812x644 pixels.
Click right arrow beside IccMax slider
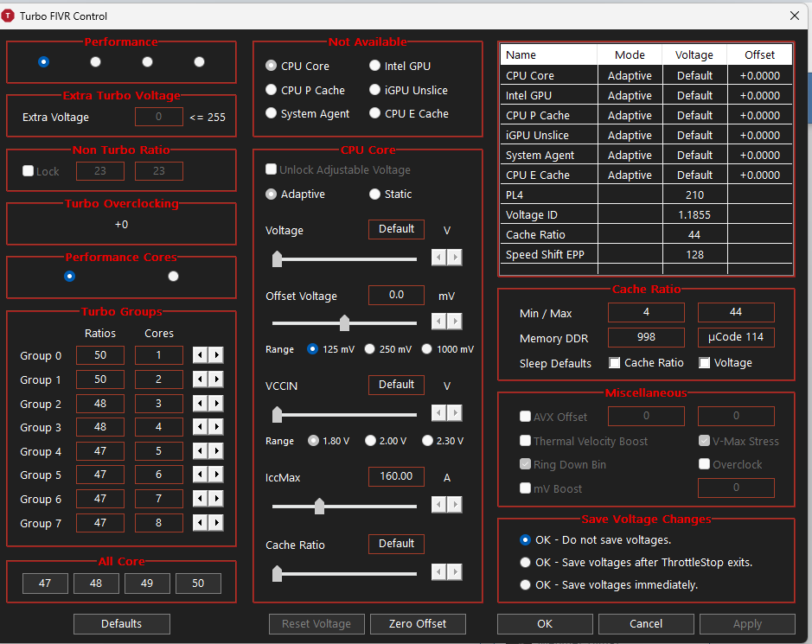(x=455, y=505)
